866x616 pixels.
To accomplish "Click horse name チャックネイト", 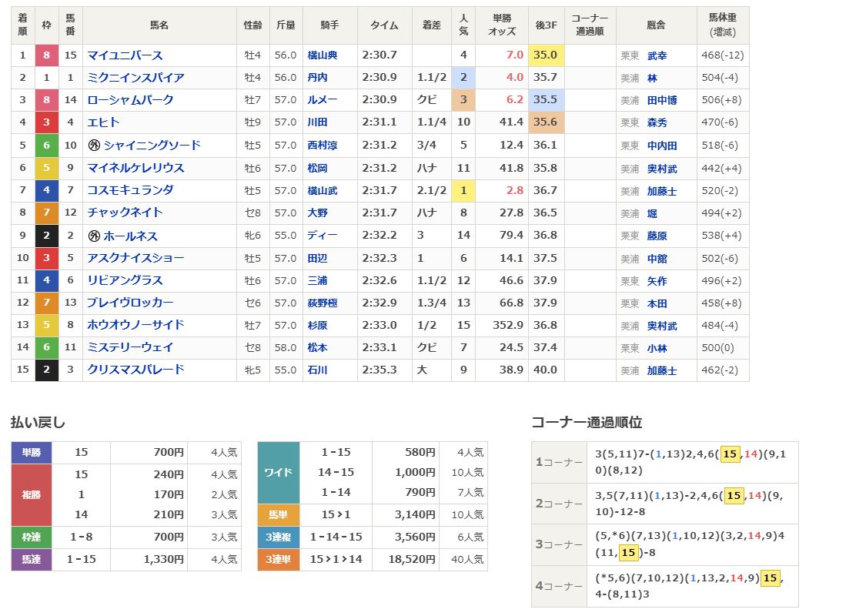I will pyautogui.click(x=125, y=213).
